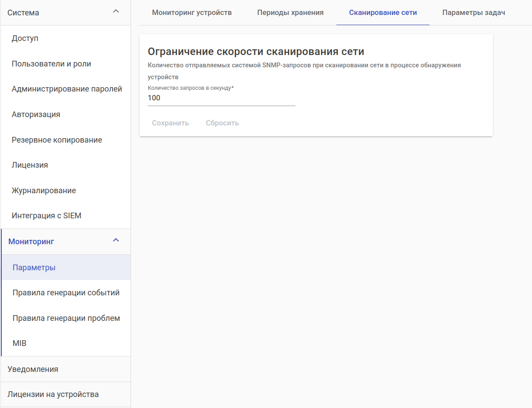Viewport: 532px width, 408px height.
Task: Open Администрирование паролей menu item
Action: (67, 89)
